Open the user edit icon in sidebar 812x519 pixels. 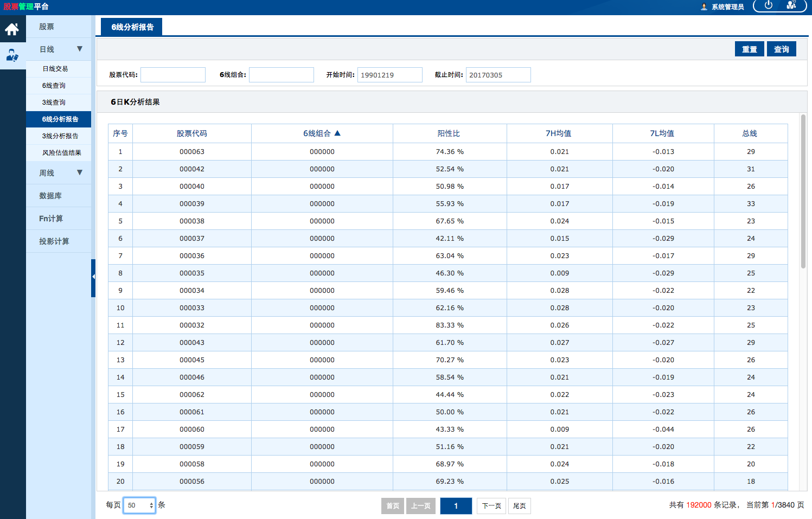[x=12, y=55]
